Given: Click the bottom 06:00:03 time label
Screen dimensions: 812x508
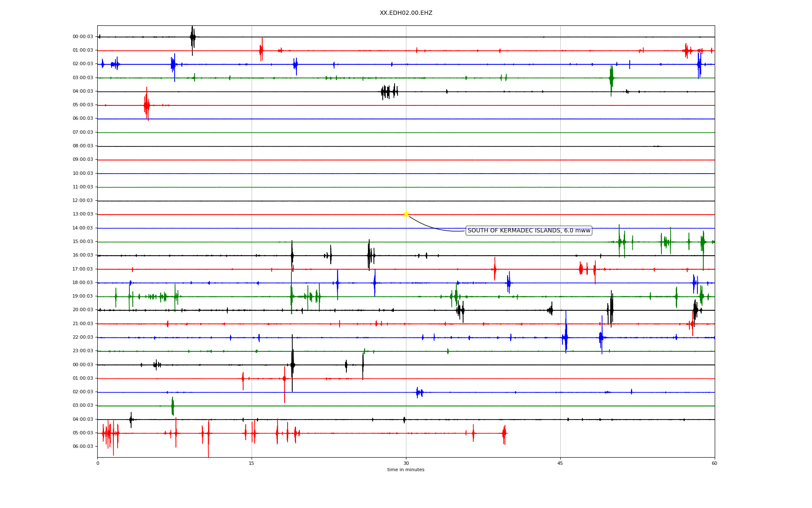Looking at the screenshot, I should pos(83,447).
